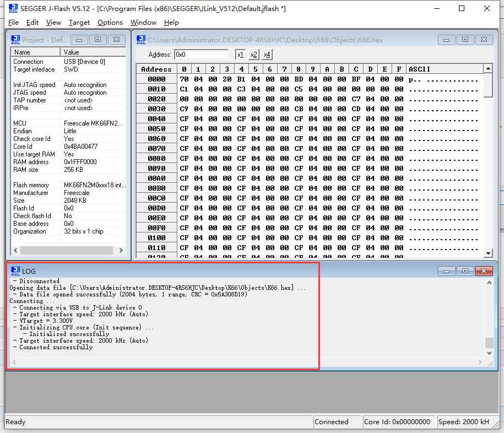Maximize the LOG window
504x433 pixels.
[x=465, y=271]
